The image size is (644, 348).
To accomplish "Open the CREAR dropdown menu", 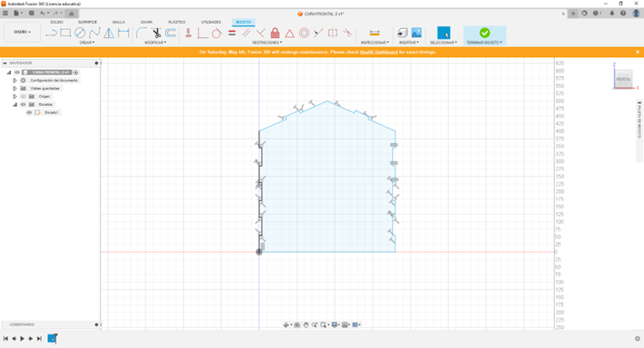I will click(x=87, y=43).
